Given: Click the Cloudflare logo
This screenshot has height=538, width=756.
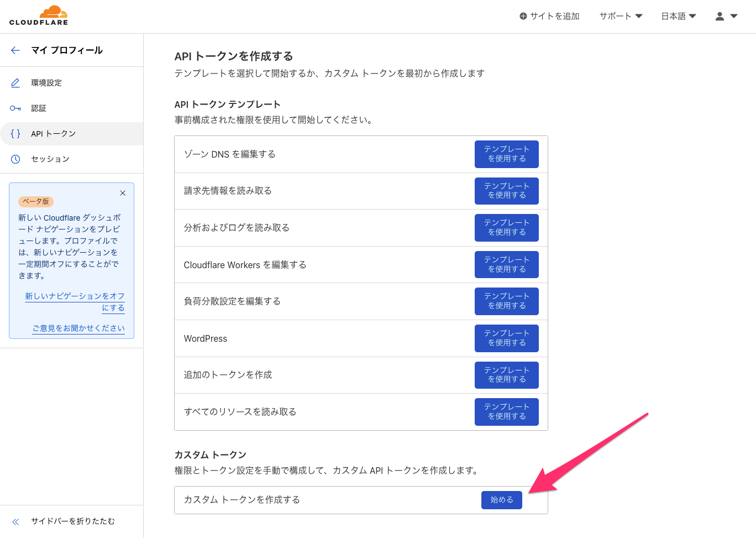Looking at the screenshot, I should click(38, 15).
